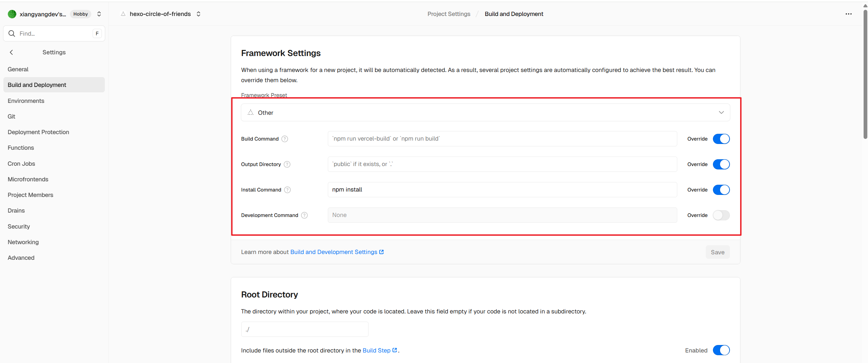868x363 pixels.
Task: Open the team switcher chevrons beside Hobby
Action: (99, 14)
